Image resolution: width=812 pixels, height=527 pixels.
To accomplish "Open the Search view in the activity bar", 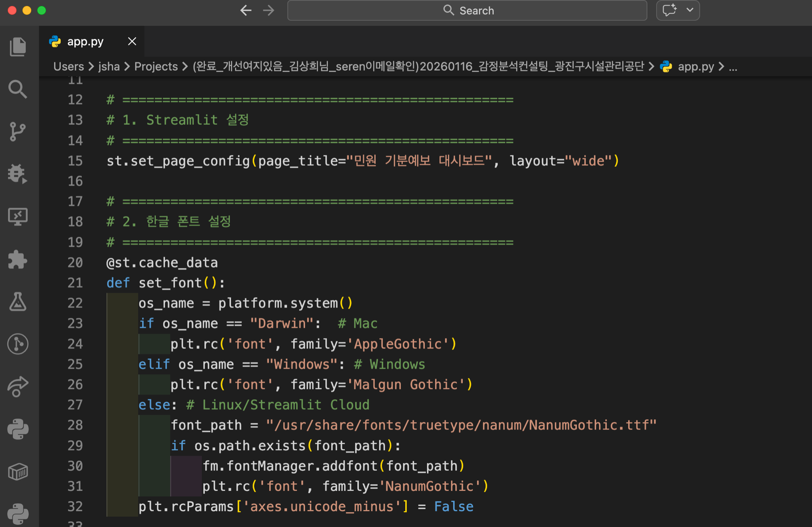I will coord(18,89).
